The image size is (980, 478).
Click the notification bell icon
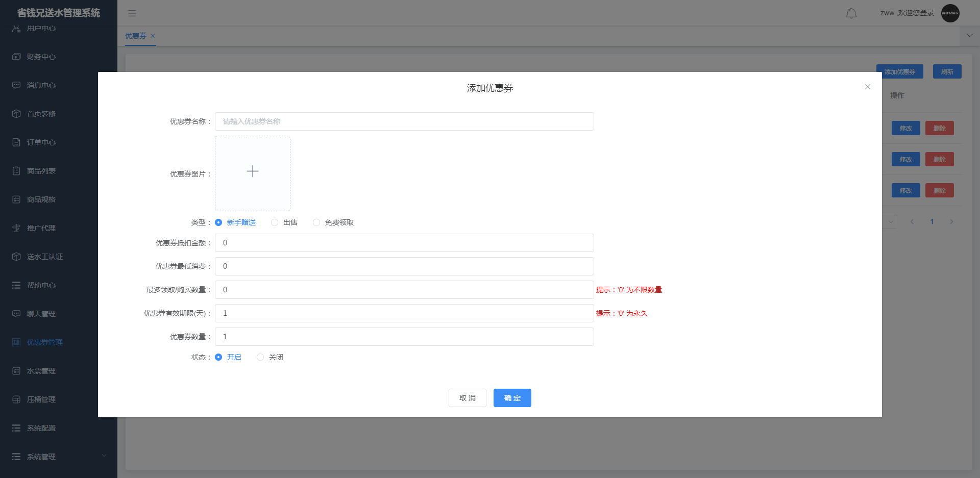(851, 13)
